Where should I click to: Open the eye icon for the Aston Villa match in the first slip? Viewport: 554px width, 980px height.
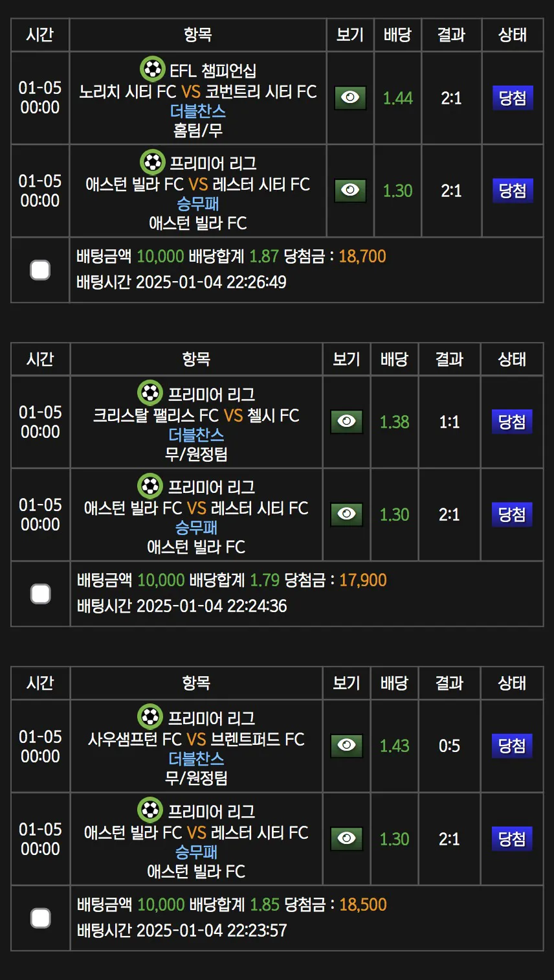click(x=350, y=190)
